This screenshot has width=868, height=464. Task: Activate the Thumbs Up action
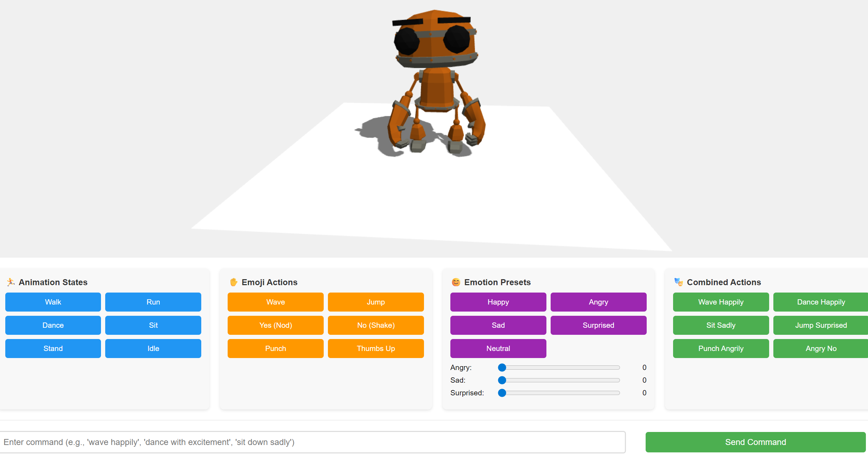[376, 348]
